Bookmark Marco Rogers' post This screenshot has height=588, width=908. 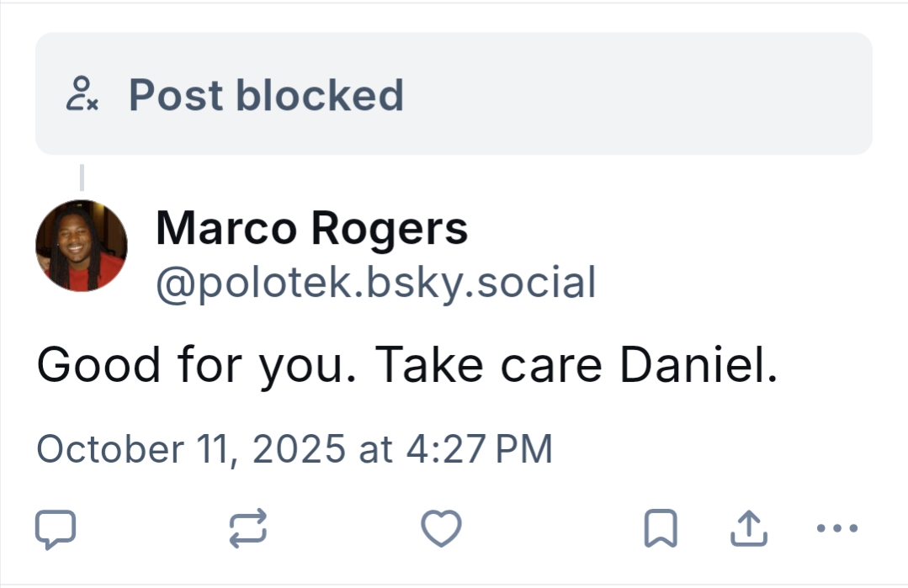661,529
